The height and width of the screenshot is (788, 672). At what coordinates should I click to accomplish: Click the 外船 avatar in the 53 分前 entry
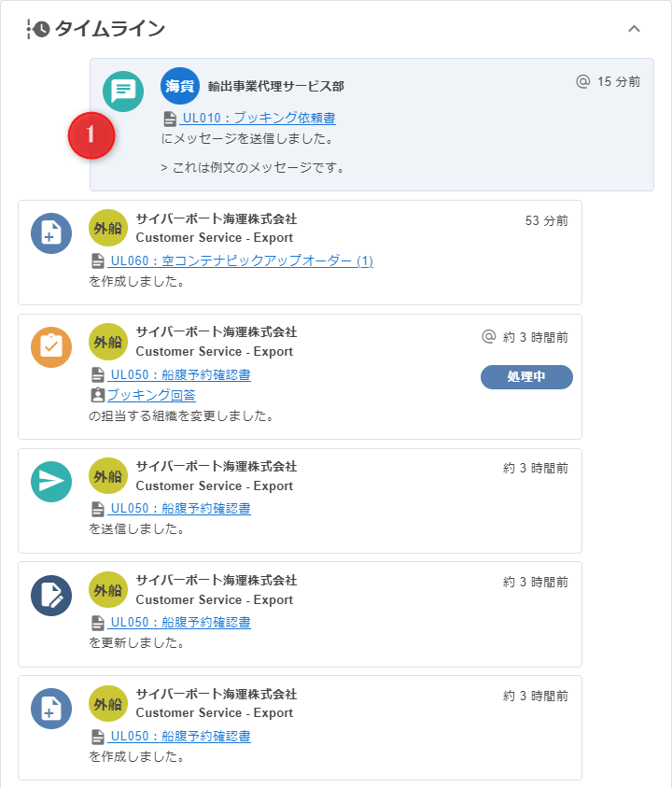[x=108, y=229]
